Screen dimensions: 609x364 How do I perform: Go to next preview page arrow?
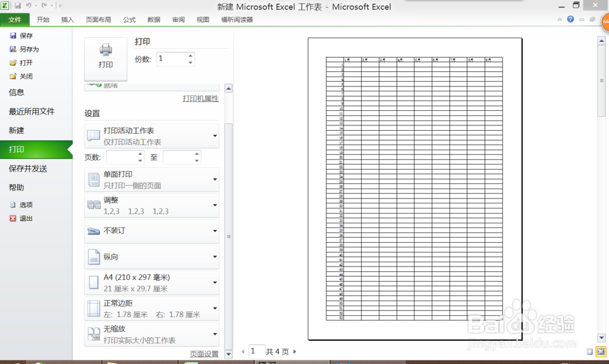295,352
